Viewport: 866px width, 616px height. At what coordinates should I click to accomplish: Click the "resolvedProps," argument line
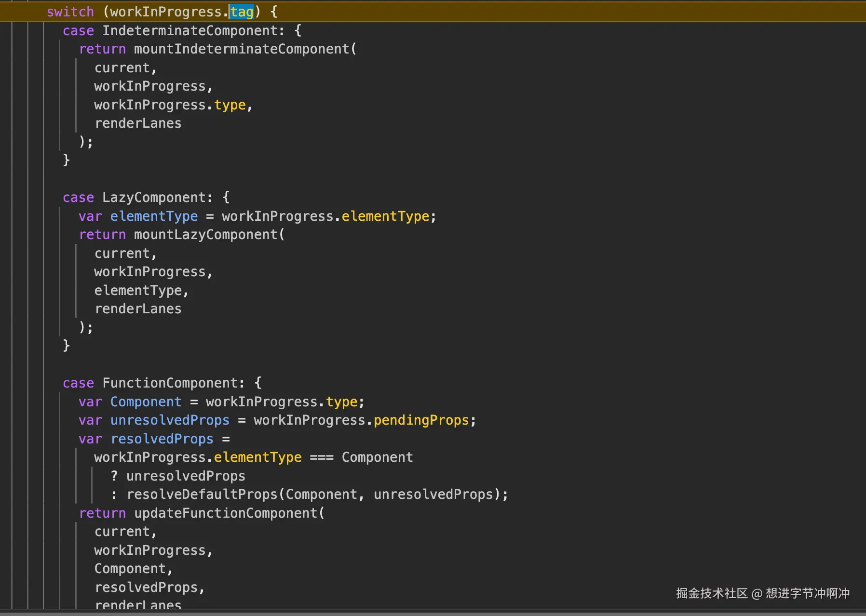coord(149,587)
